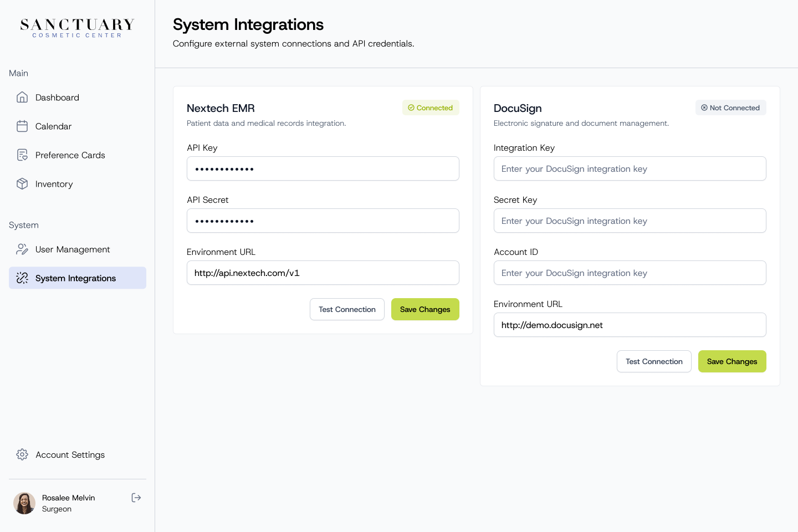Click the System Integrations plug icon
Image resolution: width=798 pixels, height=532 pixels.
(22, 278)
